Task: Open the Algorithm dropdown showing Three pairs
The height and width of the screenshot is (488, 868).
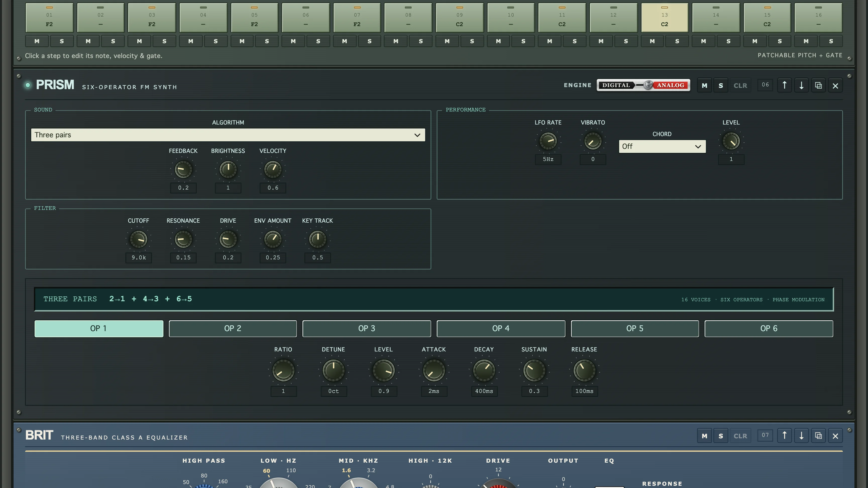Action: tap(228, 135)
